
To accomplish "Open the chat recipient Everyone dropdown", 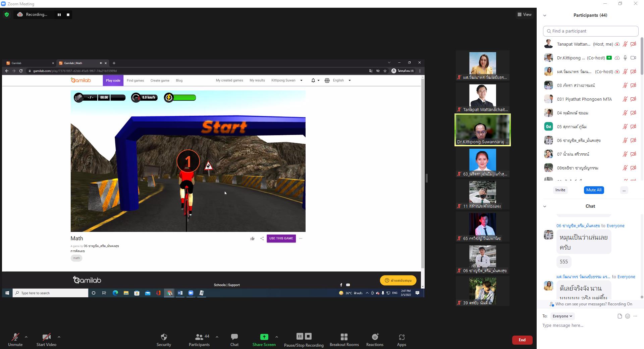I will point(562,316).
